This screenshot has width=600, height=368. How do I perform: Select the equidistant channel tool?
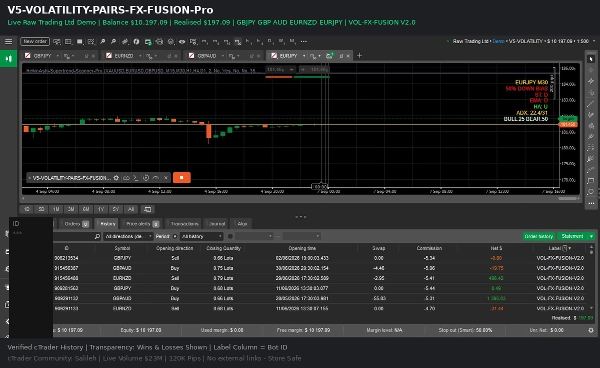coord(591,81)
